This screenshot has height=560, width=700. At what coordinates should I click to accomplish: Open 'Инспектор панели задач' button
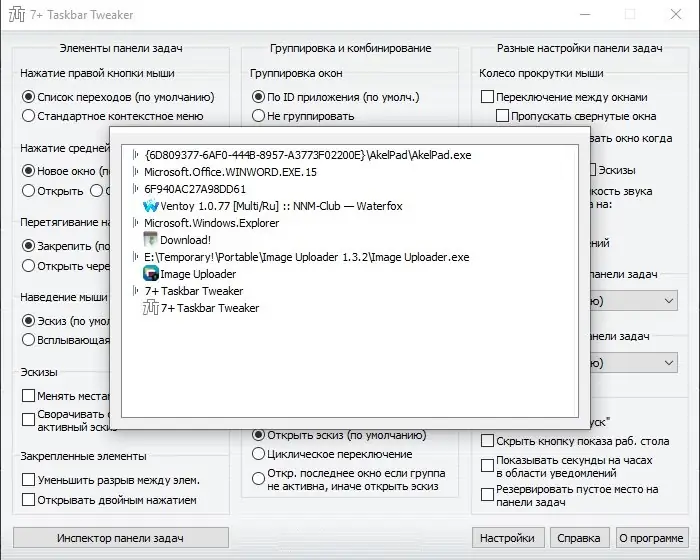[x=121, y=538]
